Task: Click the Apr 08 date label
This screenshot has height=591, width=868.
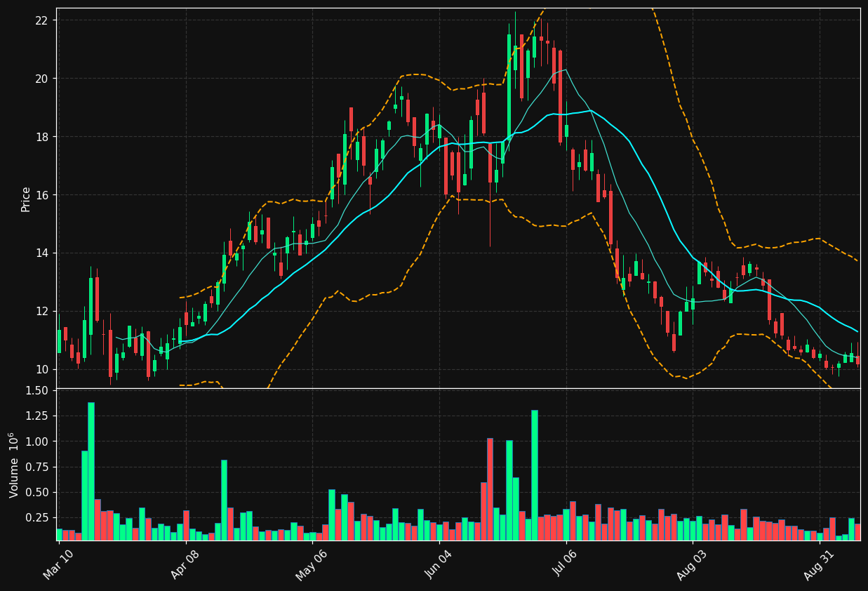Action: (x=186, y=566)
